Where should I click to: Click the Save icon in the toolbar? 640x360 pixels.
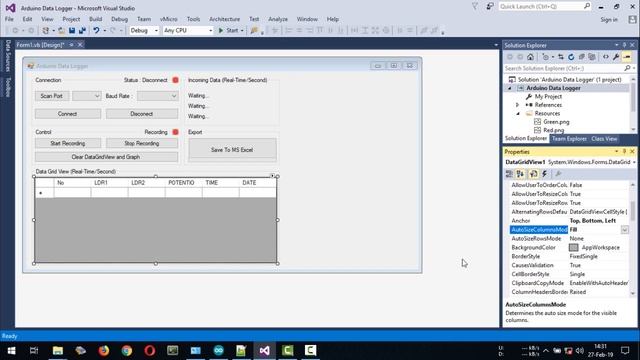click(72, 31)
